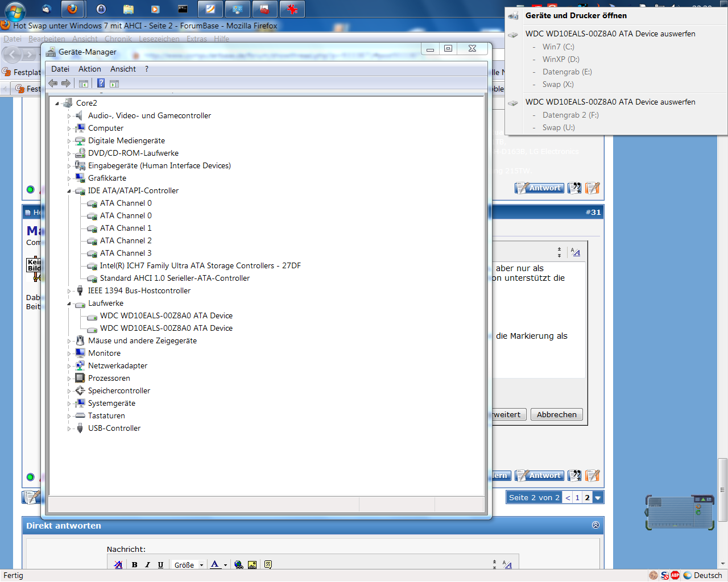Click the quote wrap icon in reply editor
Screen dimensions: 728x582
(268, 564)
